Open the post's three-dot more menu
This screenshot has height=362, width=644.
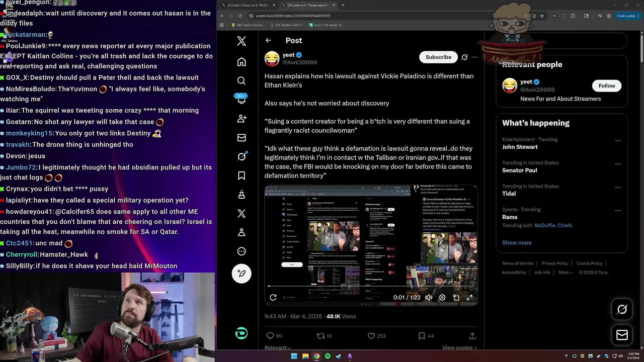click(474, 57)
